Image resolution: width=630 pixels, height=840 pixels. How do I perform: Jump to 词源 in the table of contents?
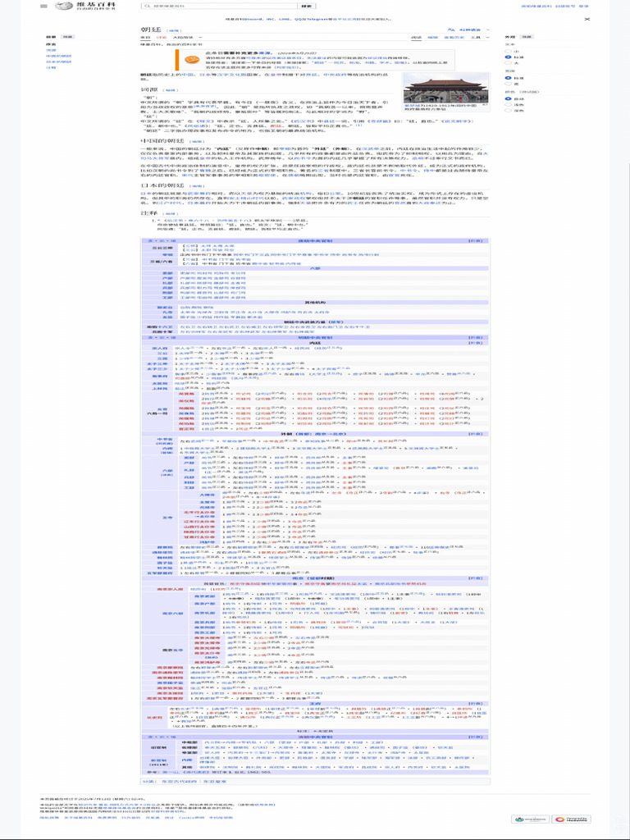[x=51, y=50]
